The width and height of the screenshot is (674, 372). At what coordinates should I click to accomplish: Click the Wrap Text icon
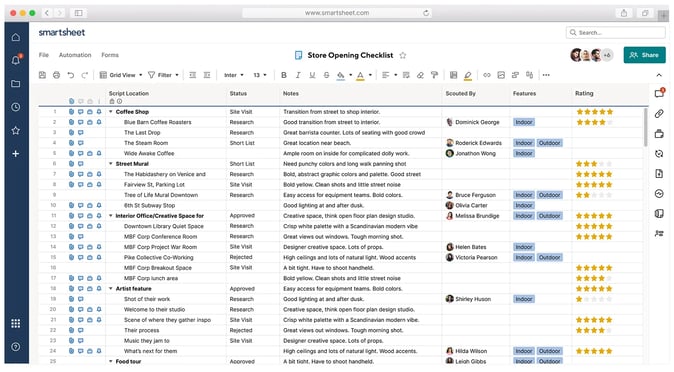click(x=406, y=75)
